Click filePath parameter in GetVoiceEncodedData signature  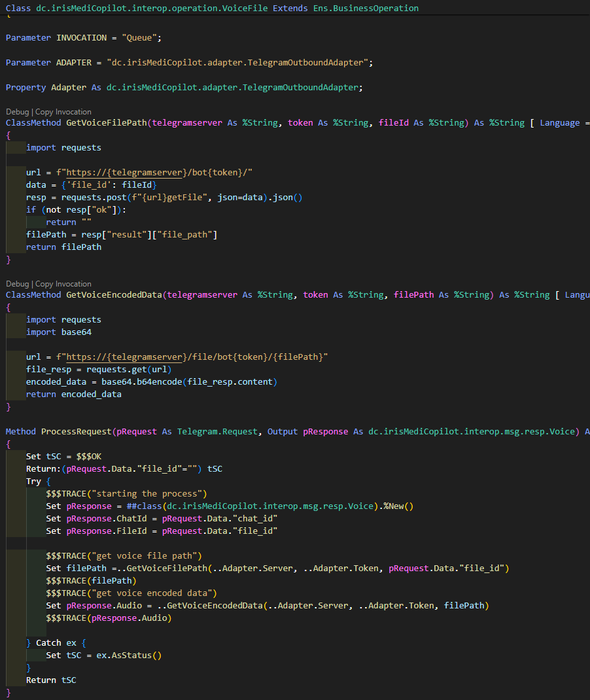click(413, 295)
